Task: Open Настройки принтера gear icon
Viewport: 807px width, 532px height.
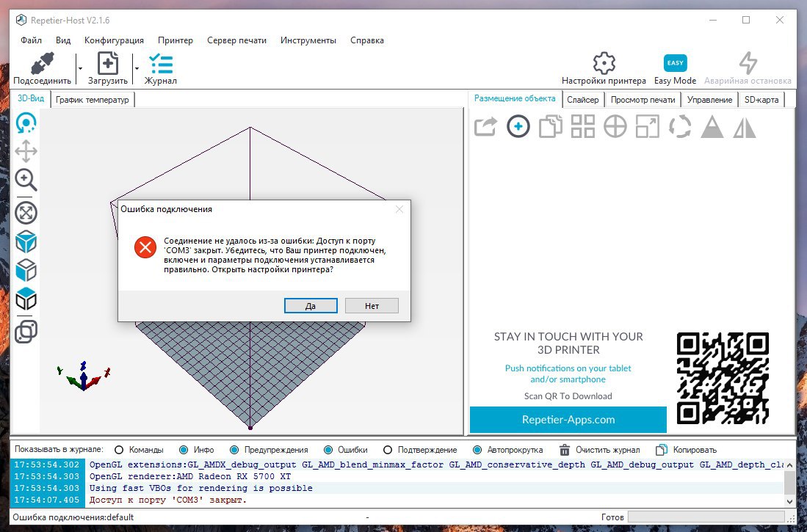Action: click(x=604, y=63)
